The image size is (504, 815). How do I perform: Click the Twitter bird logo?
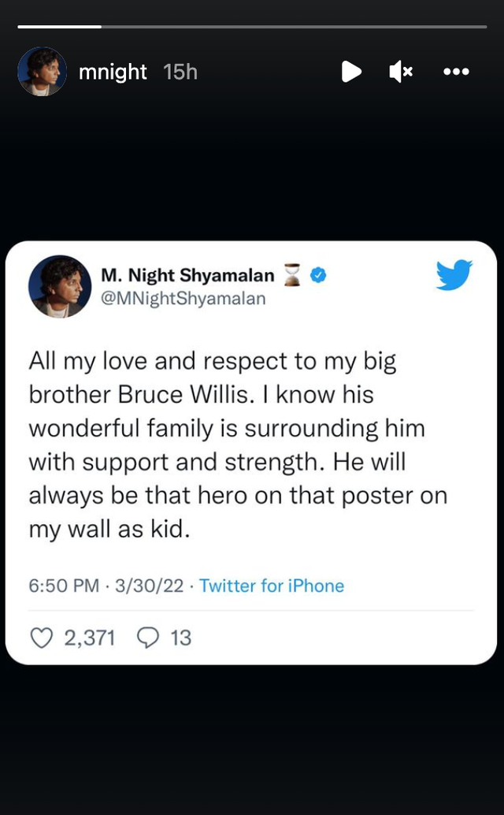tap(454, 274)
